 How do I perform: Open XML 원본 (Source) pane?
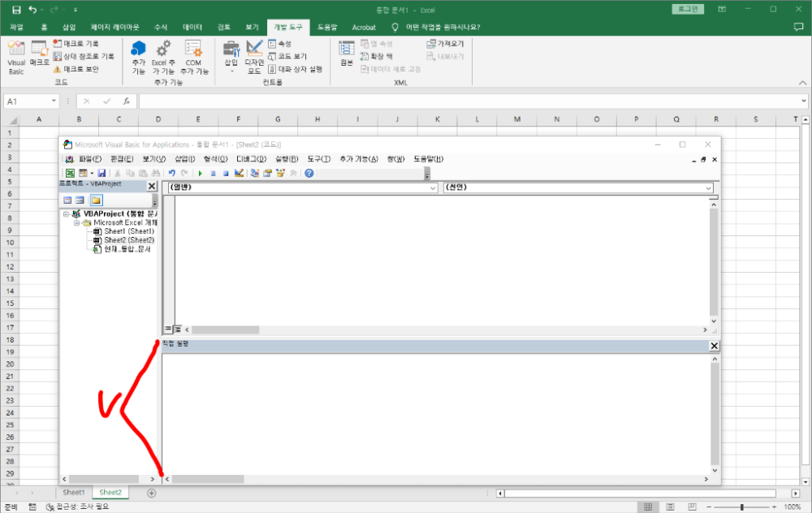pyautogui.click(x=347, y=54)
